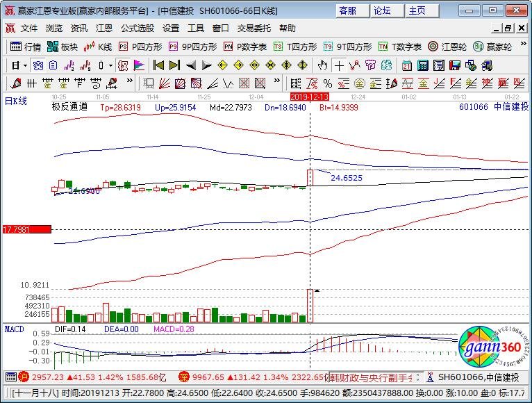Select the red pencil drawing tool

pos(16,83)
